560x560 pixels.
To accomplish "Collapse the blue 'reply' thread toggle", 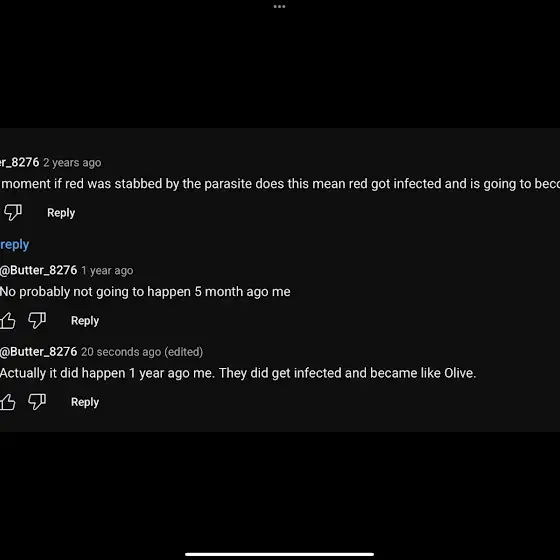I will 14,244.
